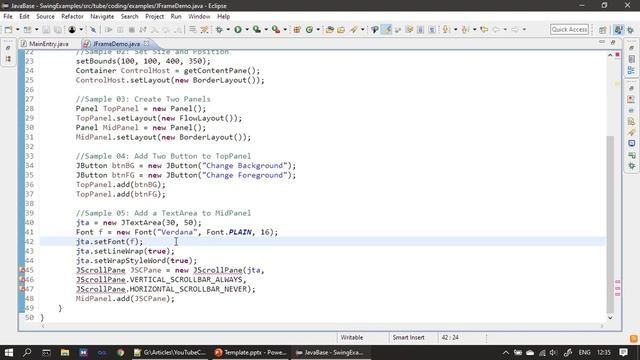Click the ENG language indicator in tray
640x360 pixels.
[584, 352]
